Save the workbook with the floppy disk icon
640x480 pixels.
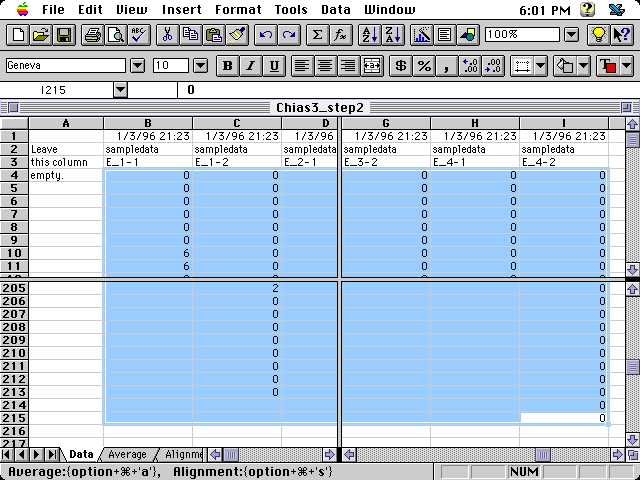pyautogui.click(x=64, y=35)
